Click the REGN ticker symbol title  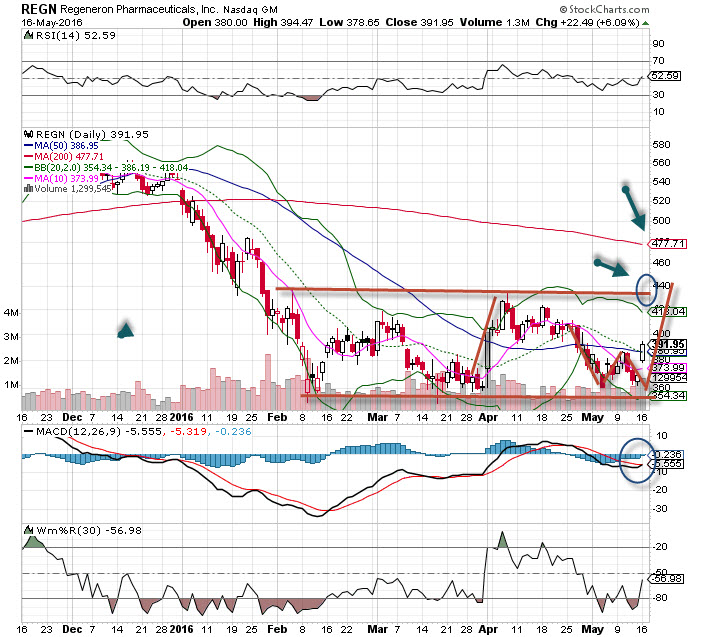click(40, 9)
